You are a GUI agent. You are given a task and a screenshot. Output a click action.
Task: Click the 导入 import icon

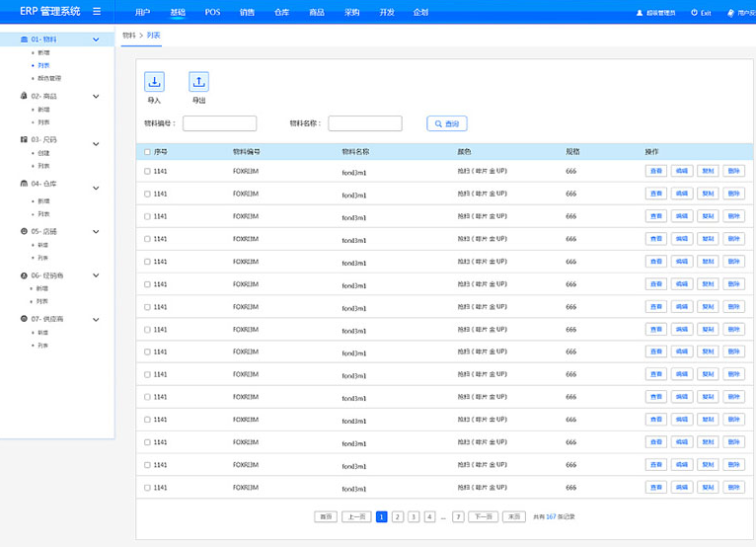click(154, 82)
